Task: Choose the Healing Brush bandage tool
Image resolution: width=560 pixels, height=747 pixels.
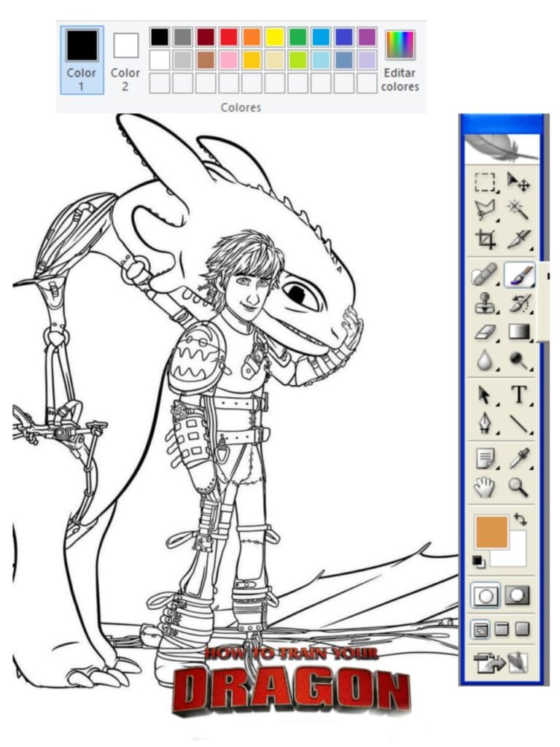Action: [x=484, y=275]
